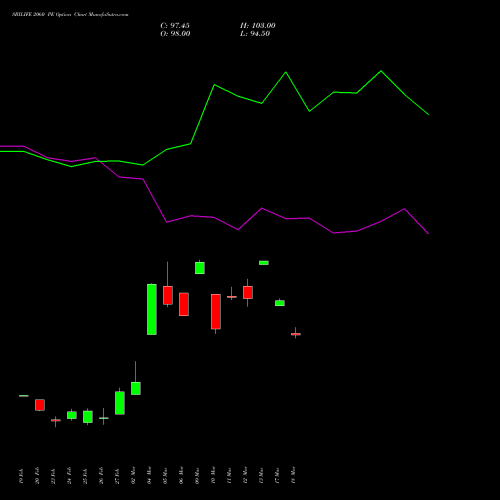Click the green candle above 02 Mar
The image size is (500, 500).
pyautogui.click(x=136, y=388)
